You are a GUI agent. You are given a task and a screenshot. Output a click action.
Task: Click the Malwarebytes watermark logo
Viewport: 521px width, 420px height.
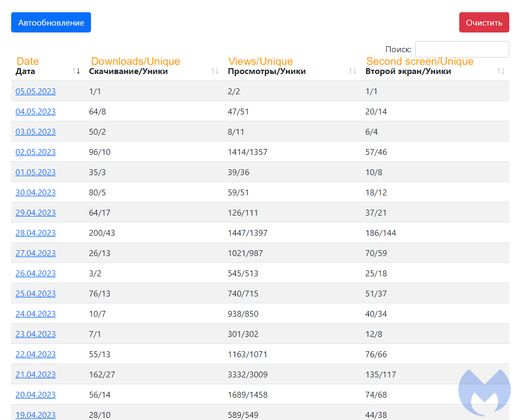483,392
